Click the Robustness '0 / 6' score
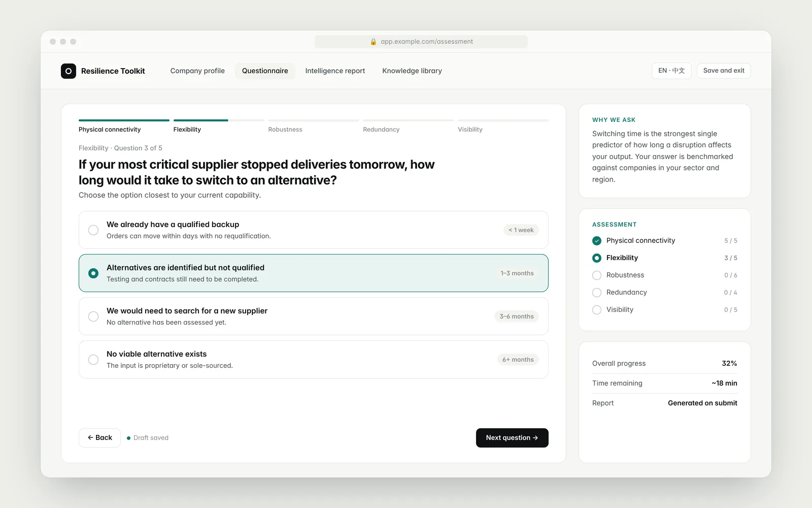The image size is (812, 508). [731, 275]
